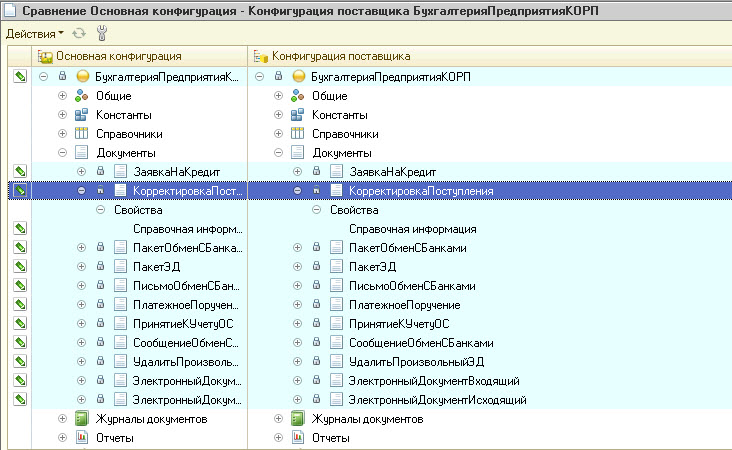
Task: Toggle merge checkbox for КорректировкаПост... row
Action: pyautogui.click(x=20, y=190)
